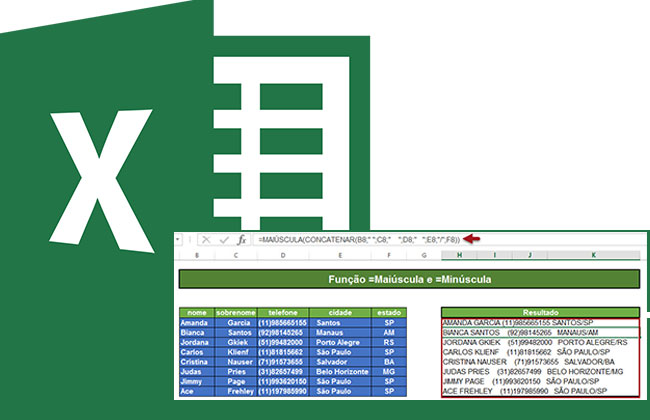
Task: Select column B header
Action: 197,255
